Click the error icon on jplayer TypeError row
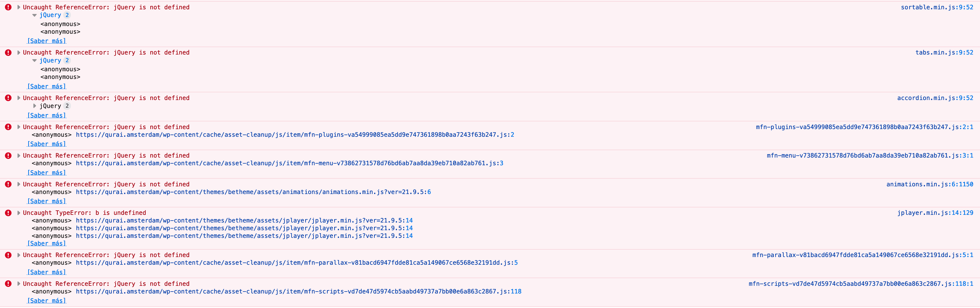980x308 pixels. 8,213
